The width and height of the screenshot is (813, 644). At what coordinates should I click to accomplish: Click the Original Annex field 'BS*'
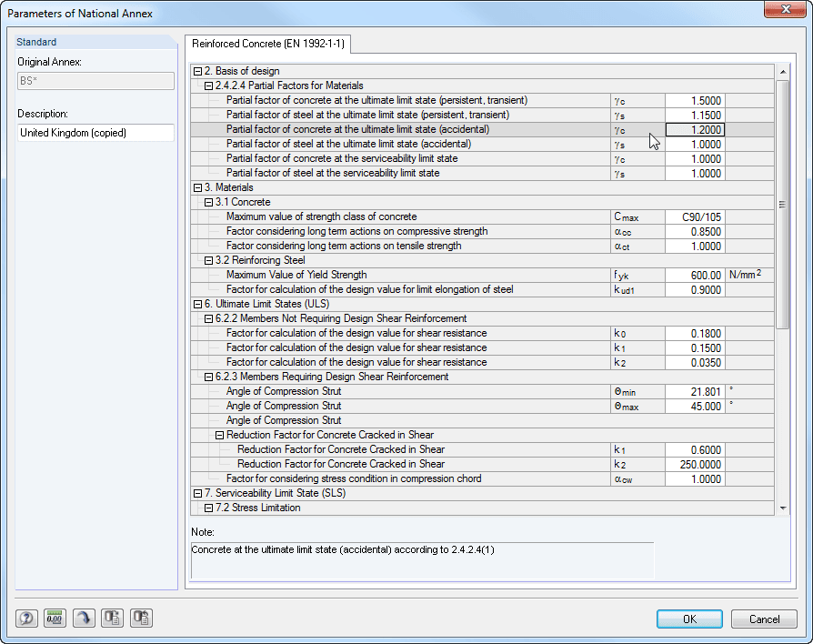click(x=95, y=81)
